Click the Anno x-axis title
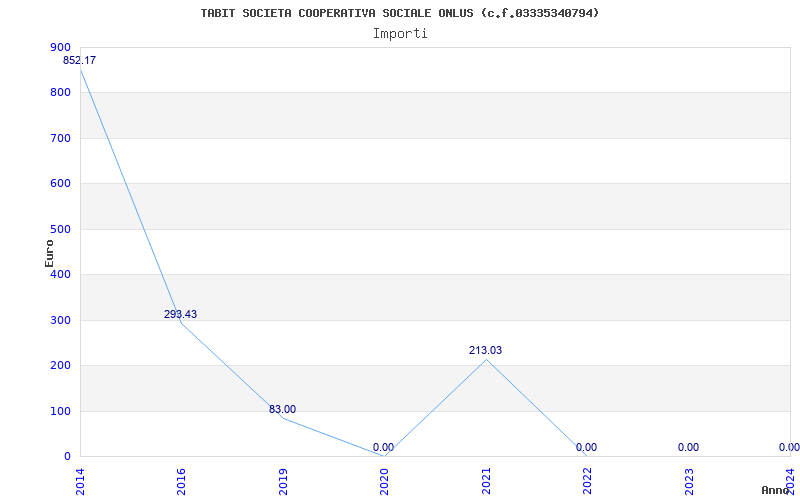Screen dimensions: 800x500 [x=775, y=490]
